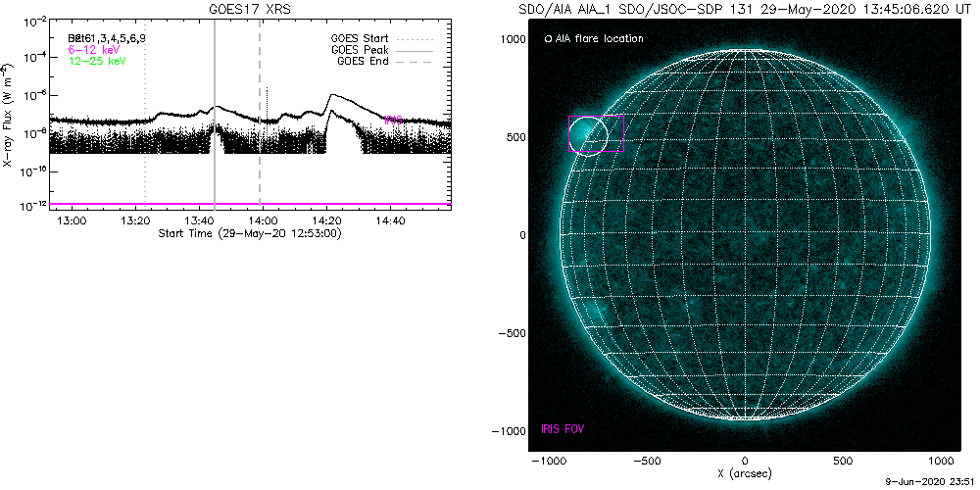The image size is (980, 490).
Task: Click the magenta 6-12 keV legend label
Action: coord(96,49)
